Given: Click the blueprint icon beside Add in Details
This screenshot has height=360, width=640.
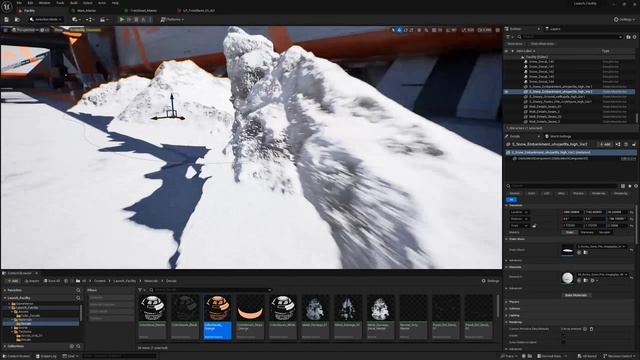Looking at the screenshot, I should (618, 144).
